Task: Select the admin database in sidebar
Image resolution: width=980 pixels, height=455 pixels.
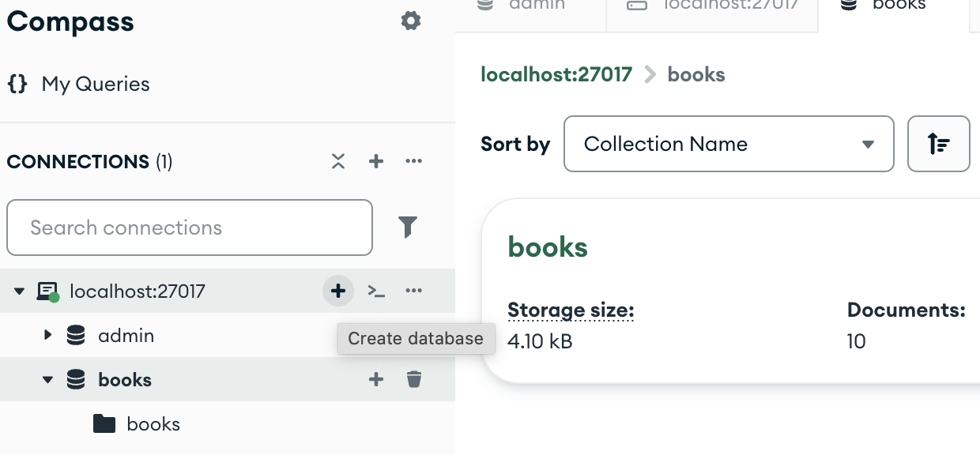Action: [228, 335]
